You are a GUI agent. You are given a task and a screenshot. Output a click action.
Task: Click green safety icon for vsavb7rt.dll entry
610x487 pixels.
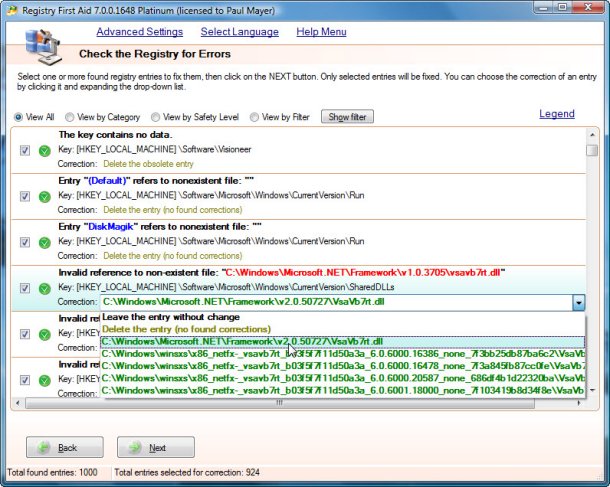pyautogui.click(x=44, y=288)
